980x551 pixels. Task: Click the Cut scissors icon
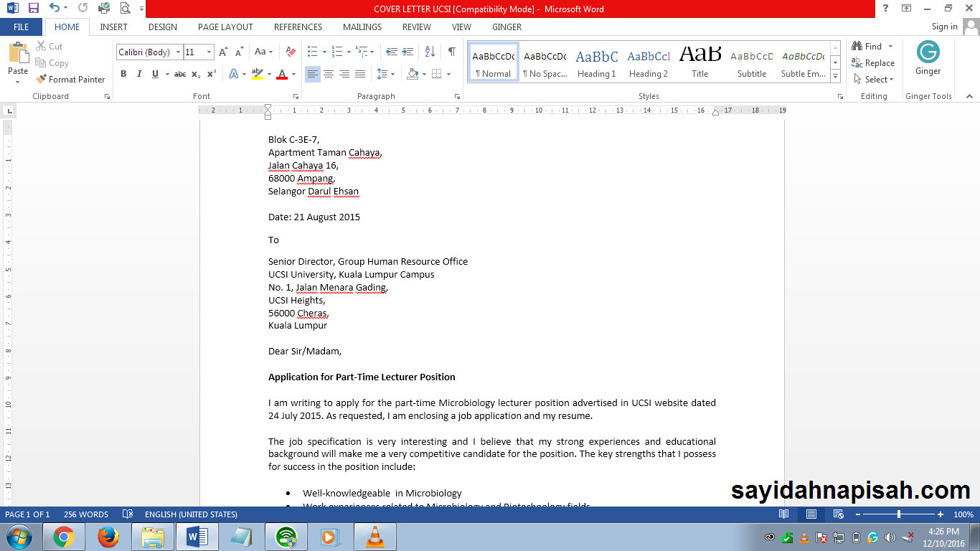50,46
